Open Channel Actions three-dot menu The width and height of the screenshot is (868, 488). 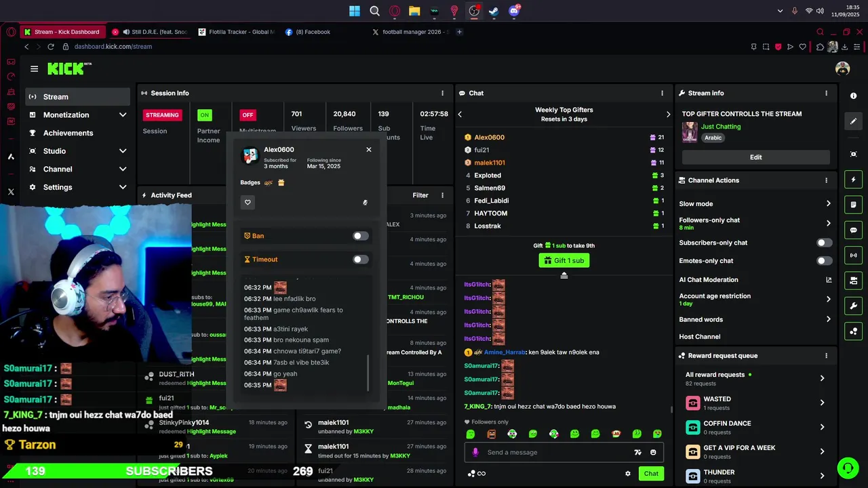pyautogui.click(x=826, y=180)
